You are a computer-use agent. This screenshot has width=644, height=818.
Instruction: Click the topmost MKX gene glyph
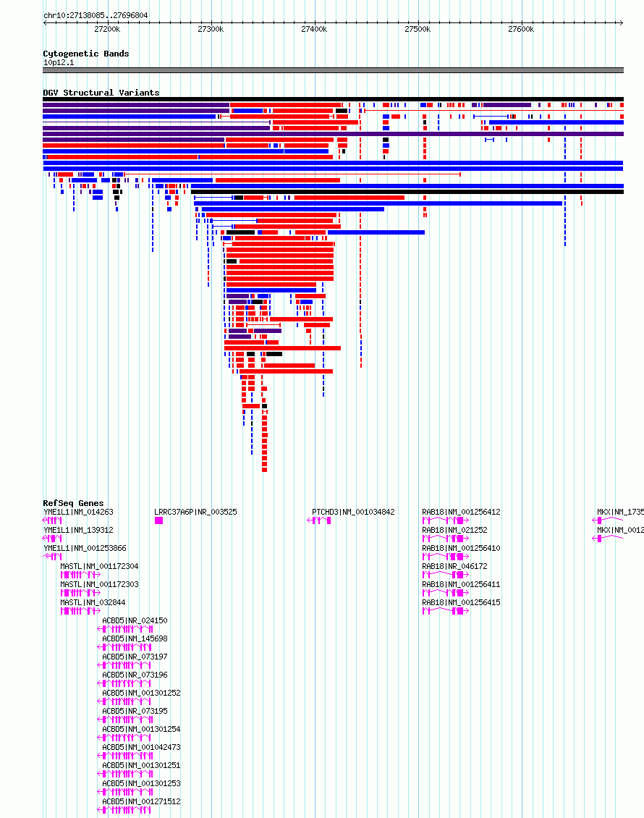pyautogui.click(x=608, y=520)
